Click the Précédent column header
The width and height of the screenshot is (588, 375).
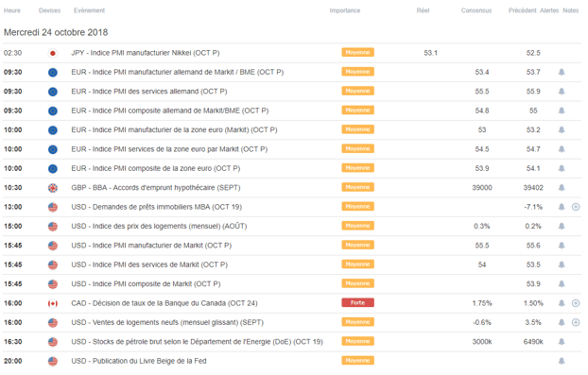tap(523, 10)
